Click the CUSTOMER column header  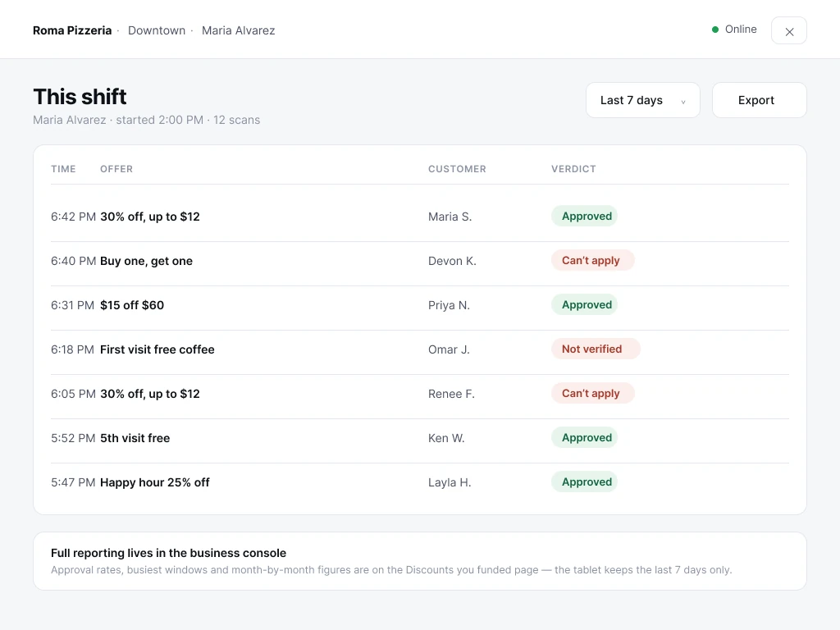click(457, 169)
